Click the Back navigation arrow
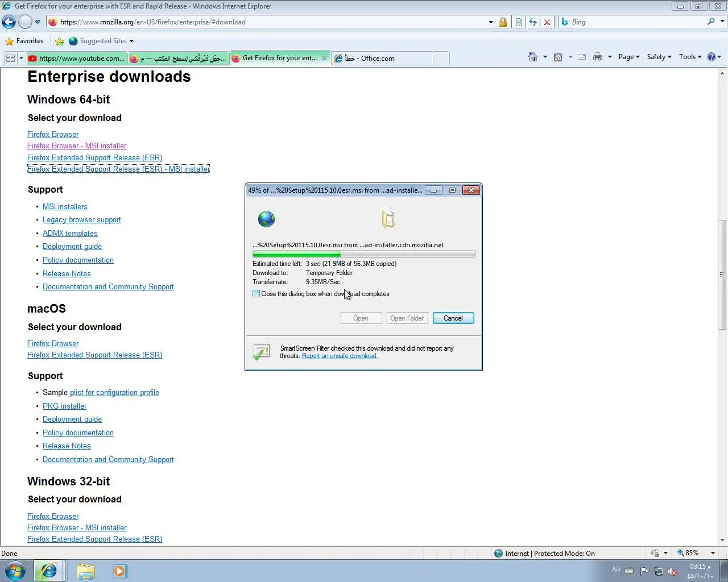The height and width of the screenshot is (582, 728). point(9,22)
